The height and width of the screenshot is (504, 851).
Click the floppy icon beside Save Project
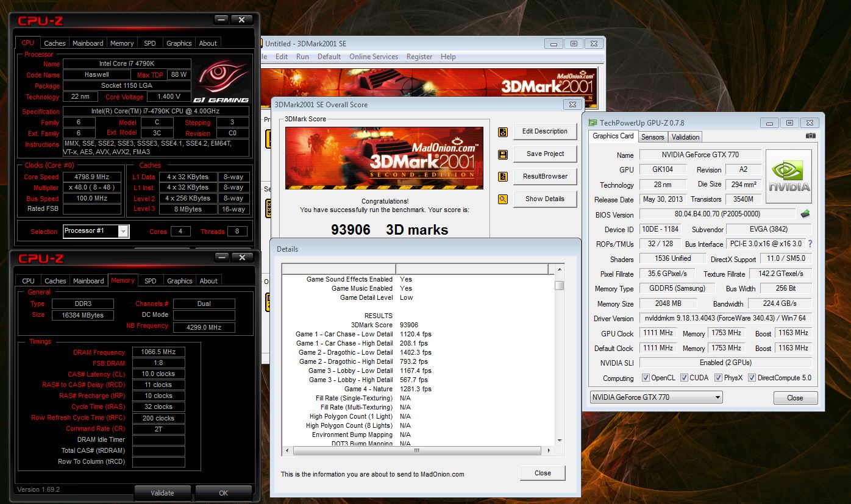(503, 154)
